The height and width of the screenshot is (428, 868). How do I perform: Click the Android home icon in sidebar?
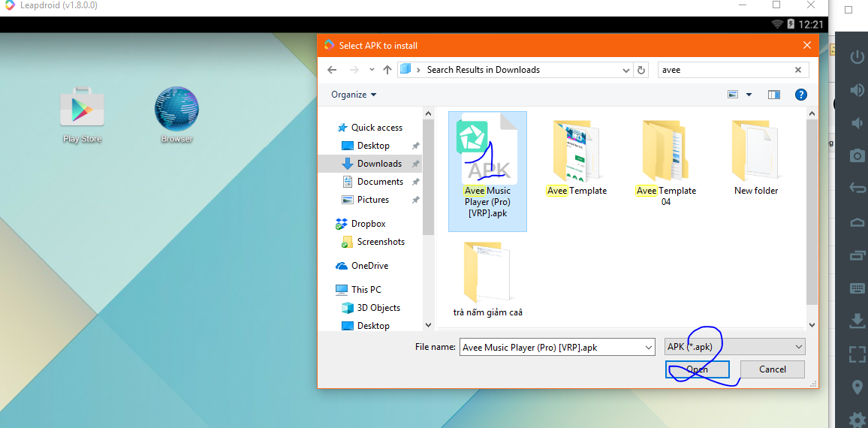(x=857, y=222)
